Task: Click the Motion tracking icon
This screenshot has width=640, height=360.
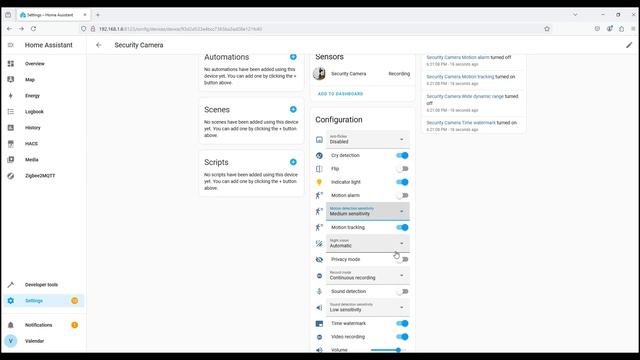Action: [x=319, y=227]
